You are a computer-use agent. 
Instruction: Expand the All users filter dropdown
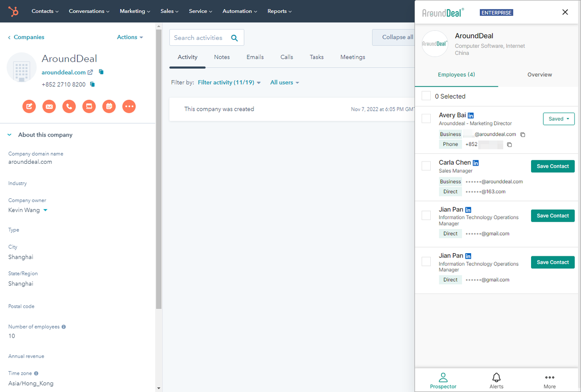(285, 83)
